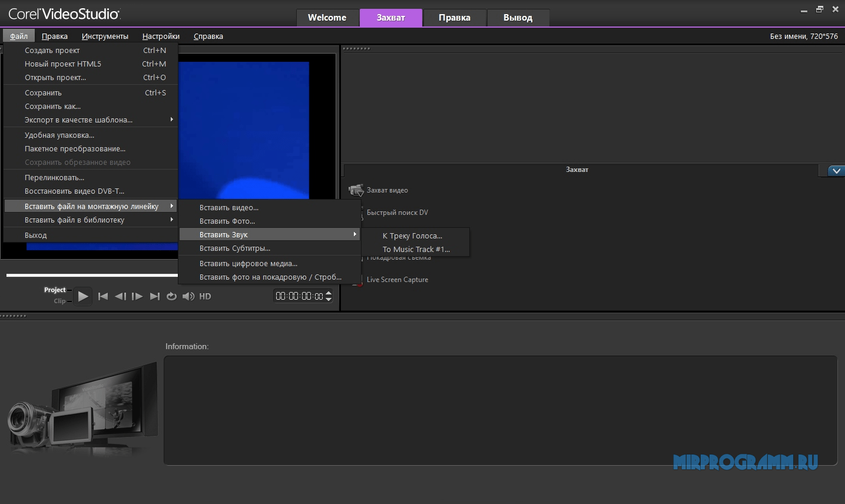Select Project playback mode
The width and height of the screenshot is (845, 504).
(x=55, y=290)
